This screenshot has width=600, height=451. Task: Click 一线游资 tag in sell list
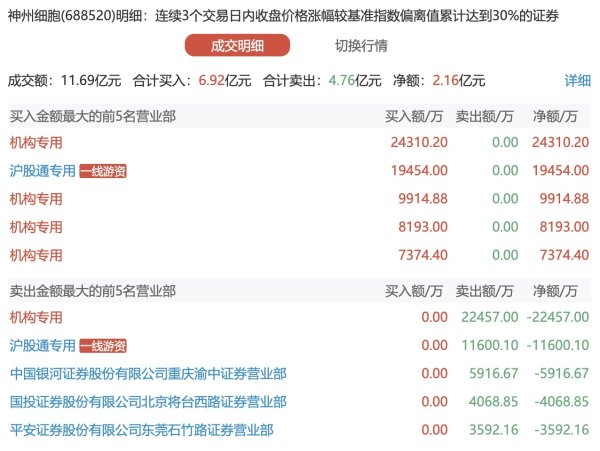pyautogui.click(x=103, y=346)
